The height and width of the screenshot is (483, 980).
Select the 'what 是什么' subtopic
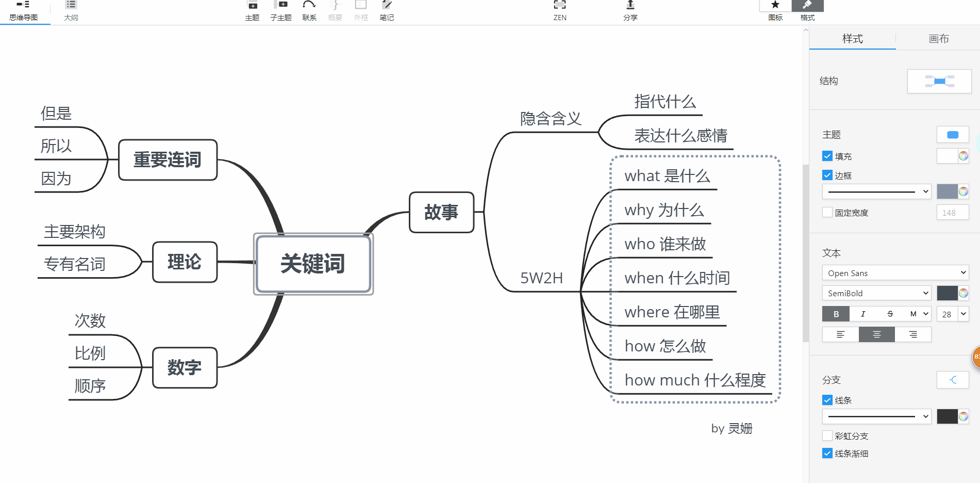pyautogui.click(x=667, y=176)
